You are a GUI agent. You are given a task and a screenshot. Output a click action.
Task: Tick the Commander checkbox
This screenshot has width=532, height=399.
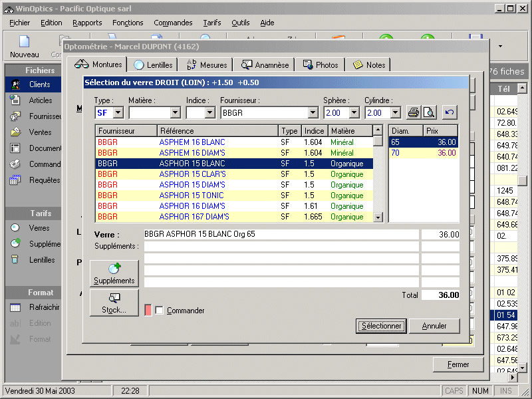pyautogui.click(x=159, y=311)
